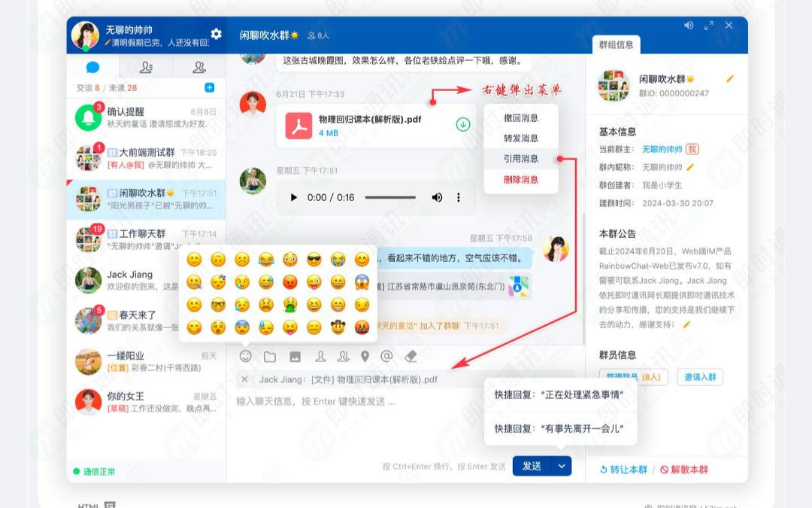Click the 无聊的帅帅 group owner link
812x508 pixels.
pyautogui.click(x=662, y=149)
